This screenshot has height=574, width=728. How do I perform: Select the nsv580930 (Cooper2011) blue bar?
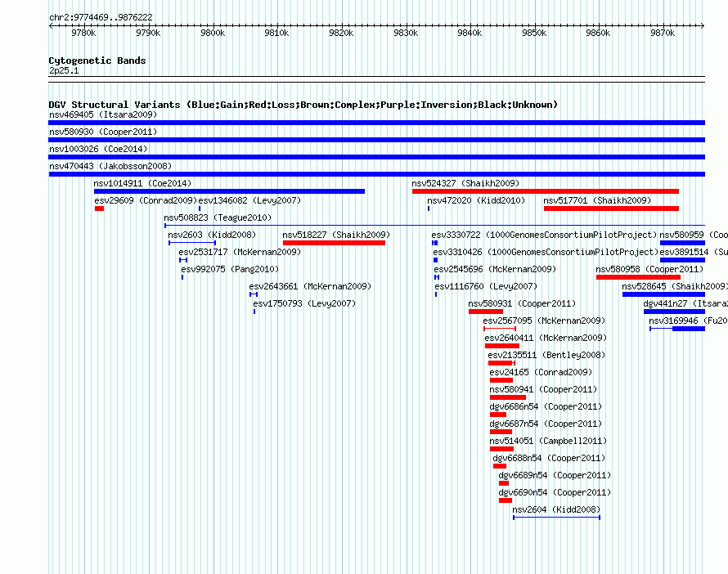[376, 140]
